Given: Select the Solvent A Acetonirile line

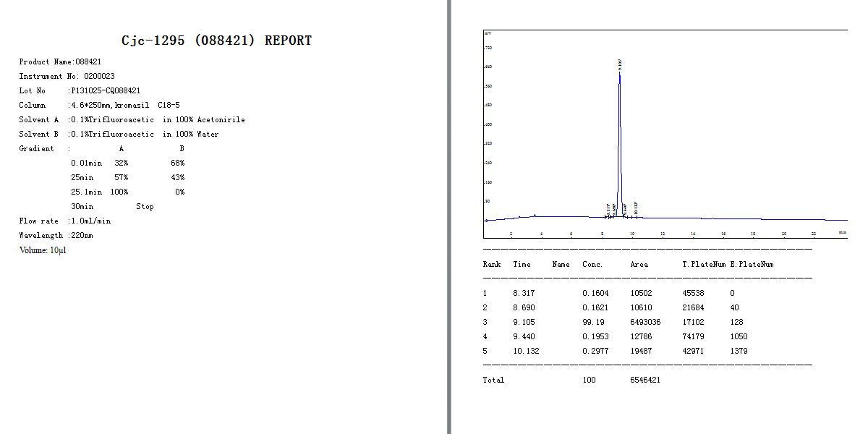Looking at the screenshot, I should [132, 120].
